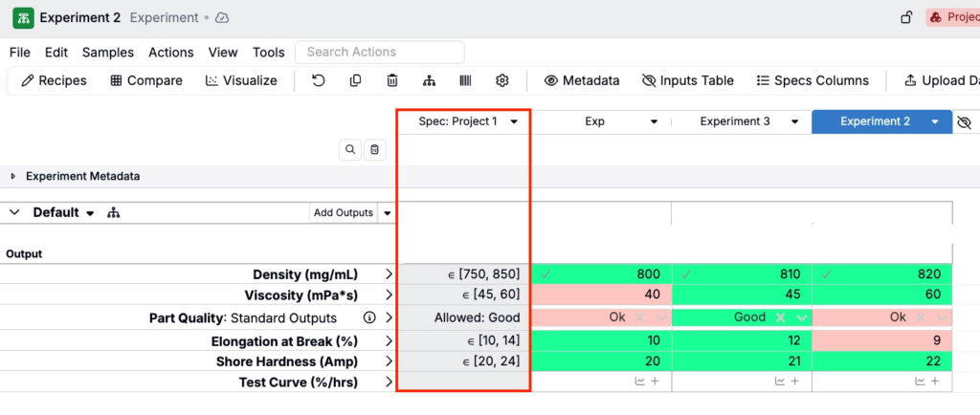Open the Experiment 3 column dropdown arrow

coord(794,122)
